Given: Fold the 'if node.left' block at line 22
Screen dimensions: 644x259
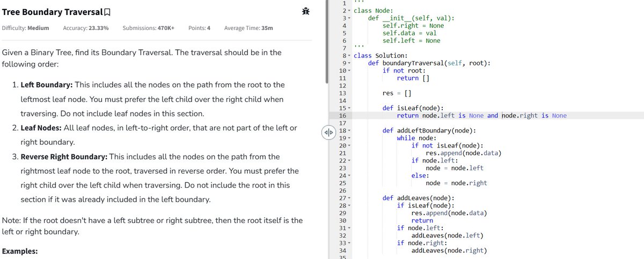Looking at the screenshot, I should [x=349, y=161].
